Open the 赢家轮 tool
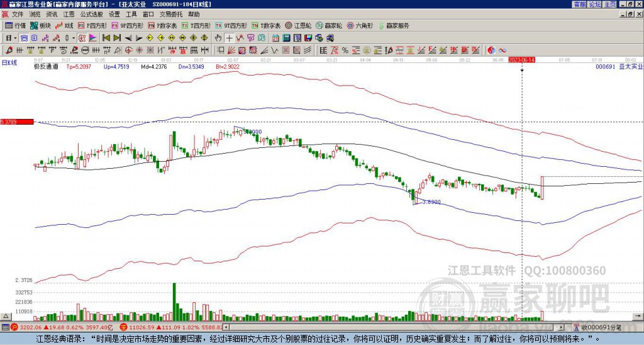Image resolution: width=644 pixels, height=345 pixels. [329, 25]
